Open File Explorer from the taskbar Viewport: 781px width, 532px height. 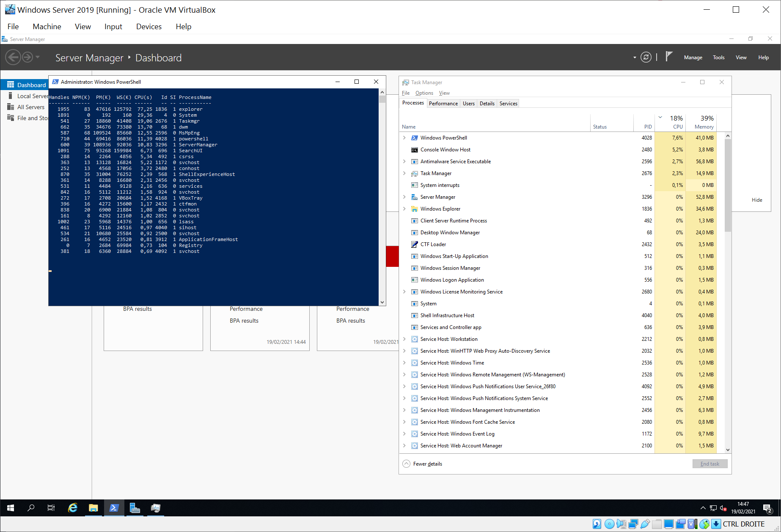(x=93, y=508)
